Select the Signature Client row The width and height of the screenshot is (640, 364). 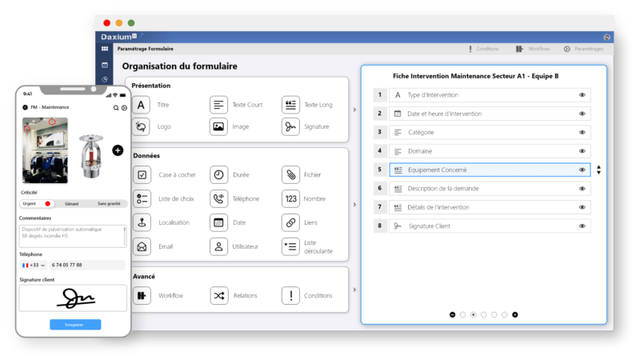click(490, 226)
